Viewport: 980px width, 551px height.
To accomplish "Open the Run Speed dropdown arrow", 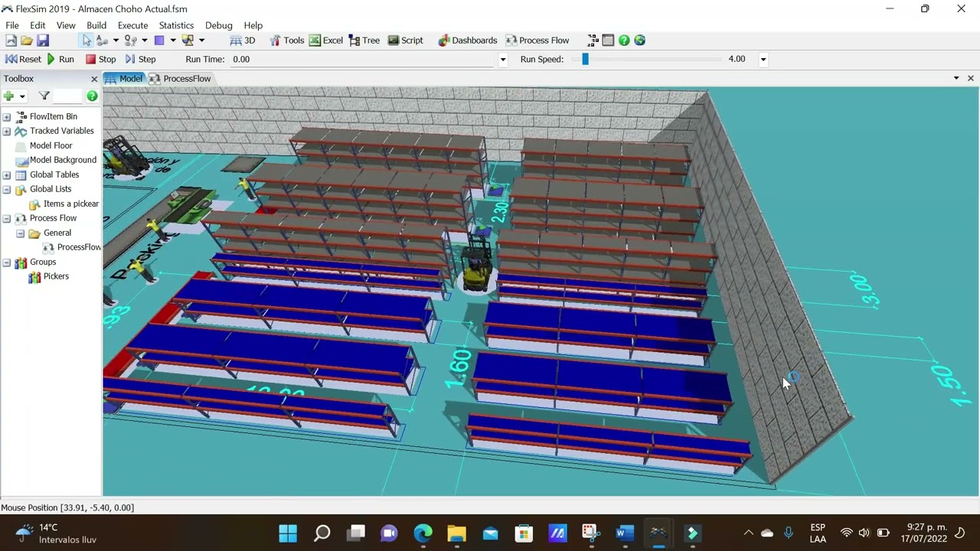I will coord(763,60).
